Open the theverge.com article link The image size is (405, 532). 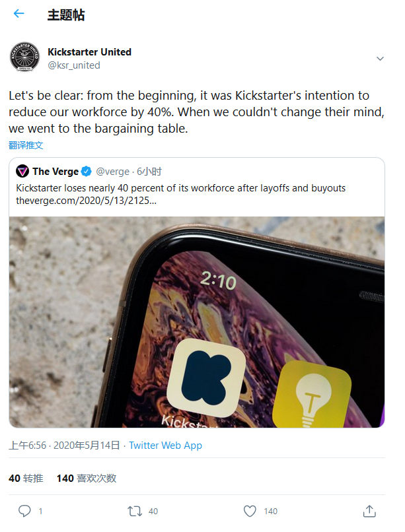(86, 200)
